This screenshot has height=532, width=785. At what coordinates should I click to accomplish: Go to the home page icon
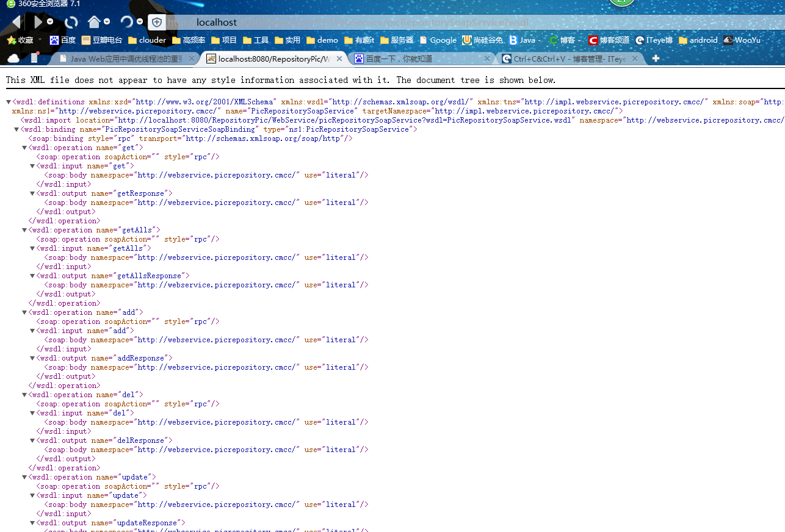(94, 22)
